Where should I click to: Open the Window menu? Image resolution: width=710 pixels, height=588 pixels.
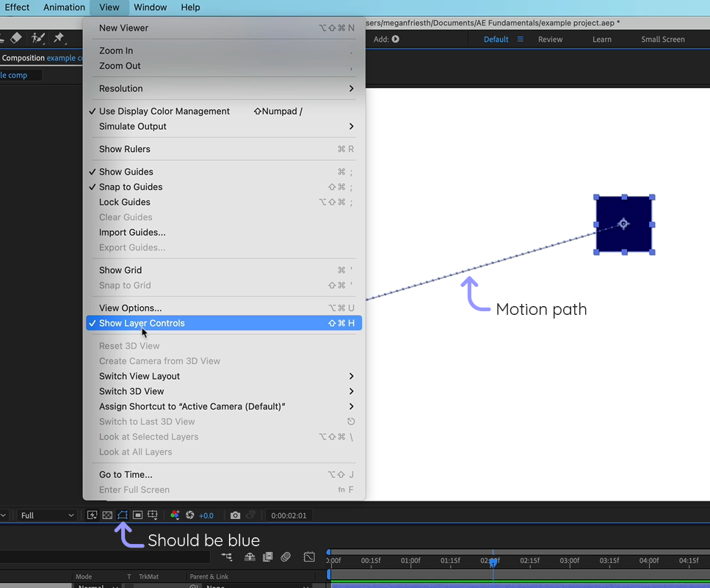(149, 7)
